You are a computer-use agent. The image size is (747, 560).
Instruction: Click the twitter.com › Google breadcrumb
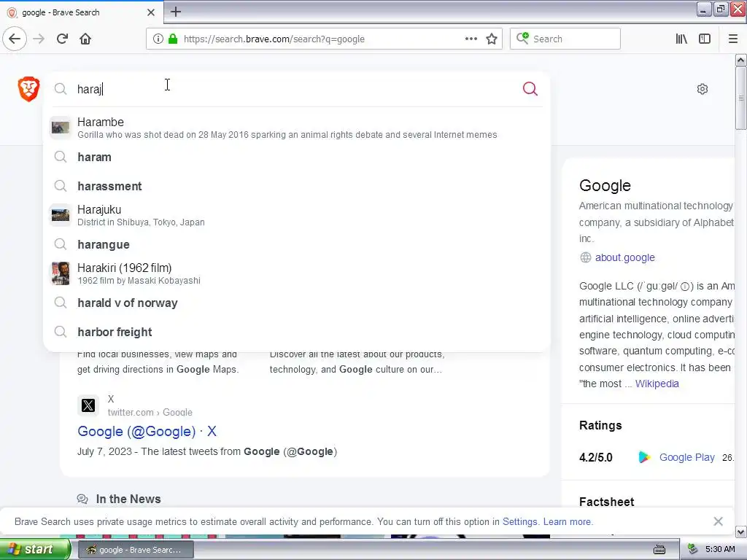[x=150, y=413]
